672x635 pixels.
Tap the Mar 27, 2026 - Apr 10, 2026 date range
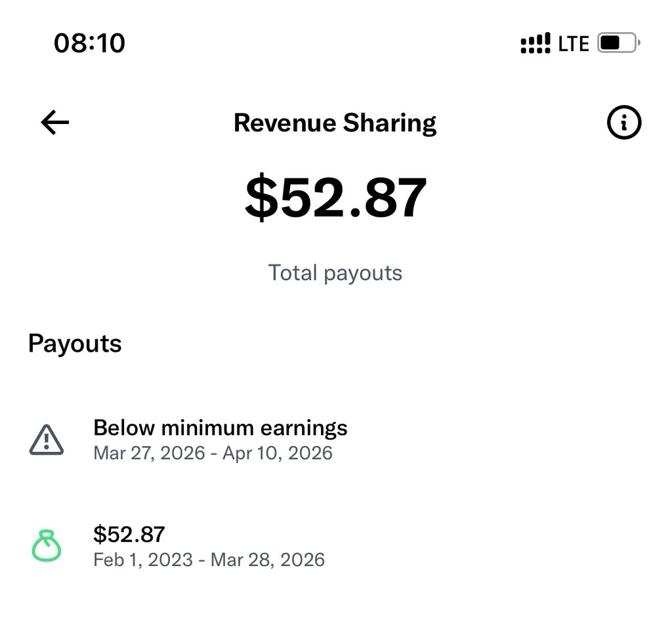click(213, 453)
